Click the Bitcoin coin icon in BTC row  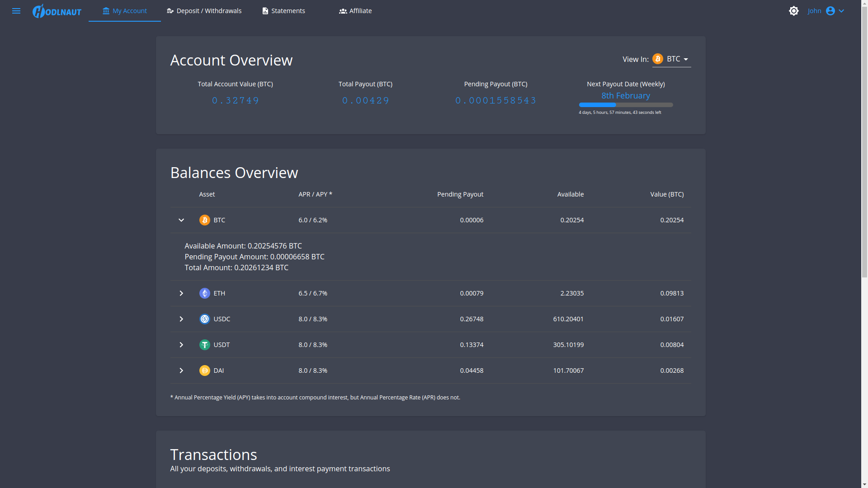[x=204, y=220]
